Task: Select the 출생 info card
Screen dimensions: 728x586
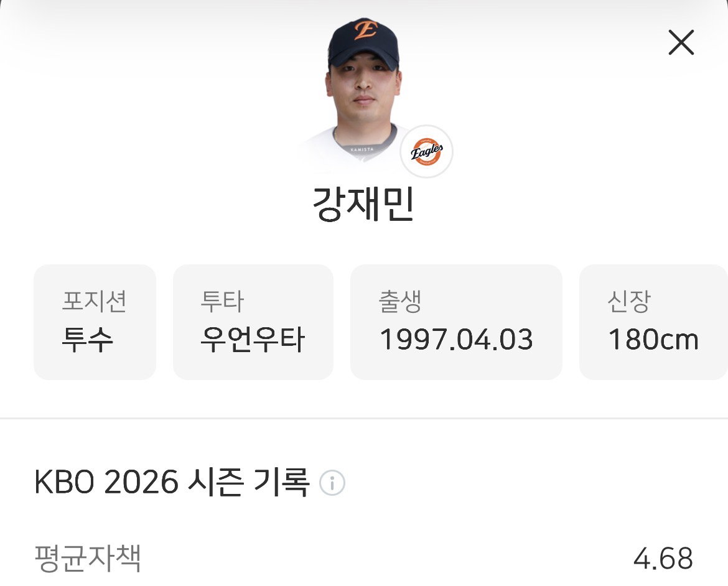Action: (456, 322)
